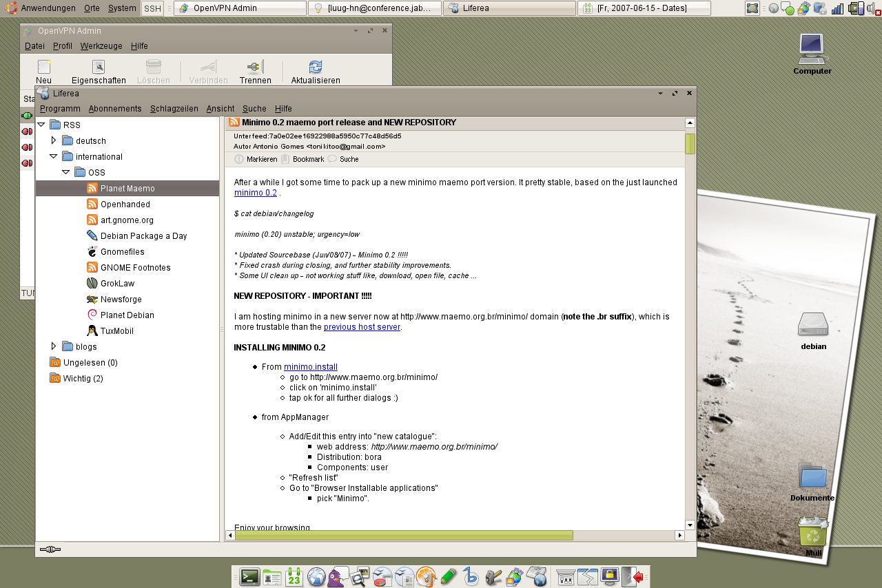
Task: Click the horizontal scrollbar thumb under the article
Action: coord(404,535)
